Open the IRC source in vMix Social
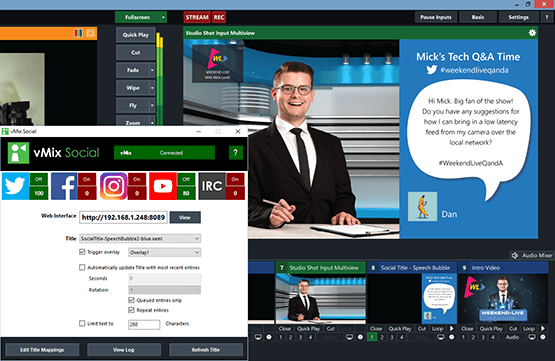 click(212, 186)
